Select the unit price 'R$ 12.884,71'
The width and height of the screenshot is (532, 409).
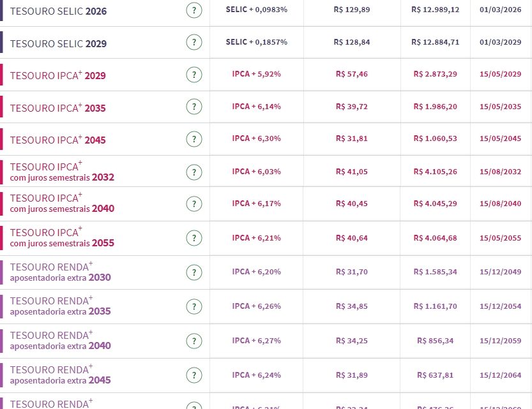436,42
